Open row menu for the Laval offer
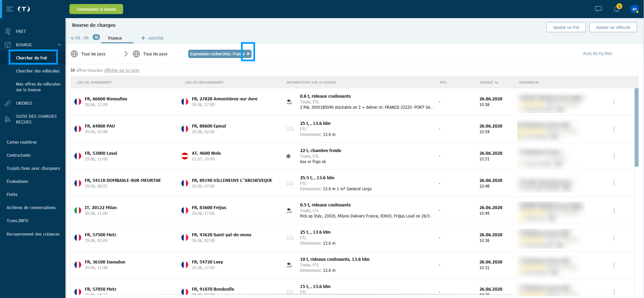 tap(614, 156)
